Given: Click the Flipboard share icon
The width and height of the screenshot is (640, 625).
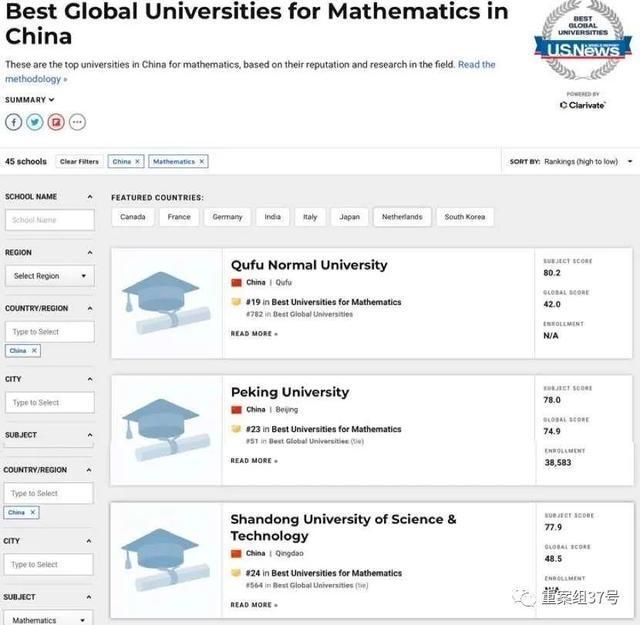Looking at the screenshot, I should [56, 122].
